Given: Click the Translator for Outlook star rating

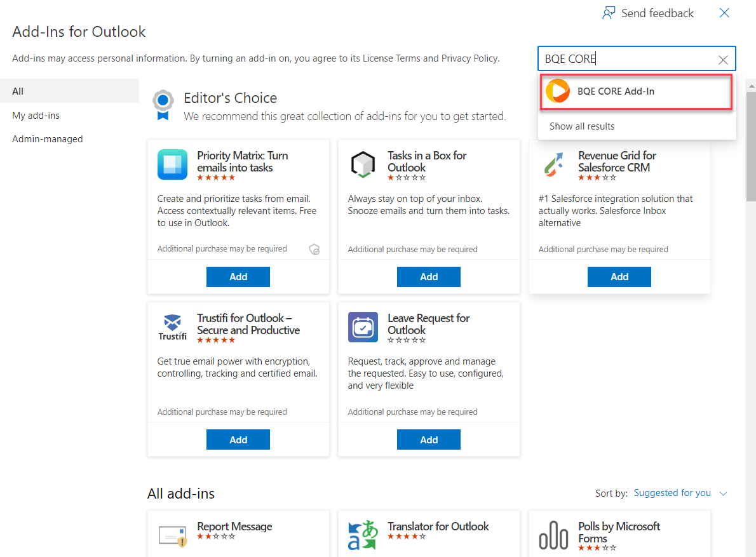Looking at the screenshot, I should (x=407, y=536).
